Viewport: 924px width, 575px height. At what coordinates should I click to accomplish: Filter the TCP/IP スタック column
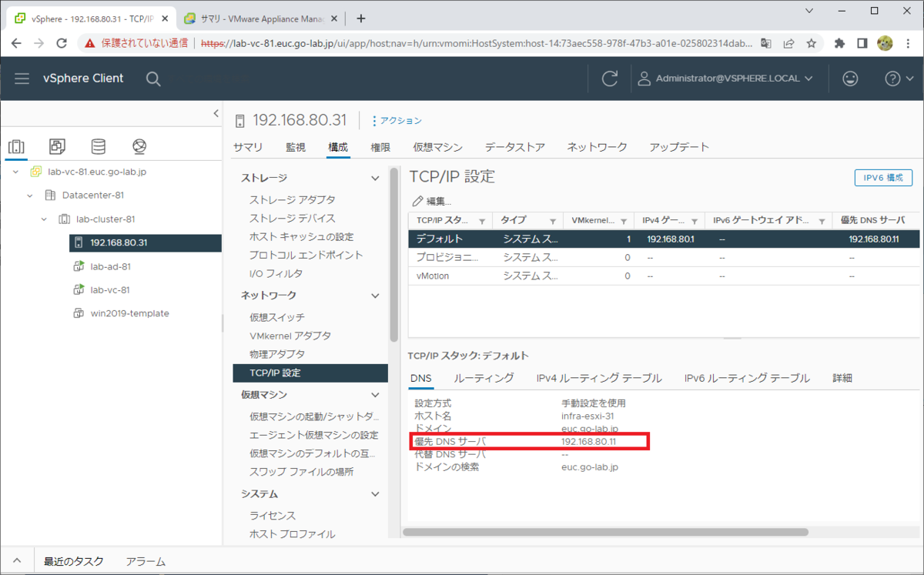point(482,221)
